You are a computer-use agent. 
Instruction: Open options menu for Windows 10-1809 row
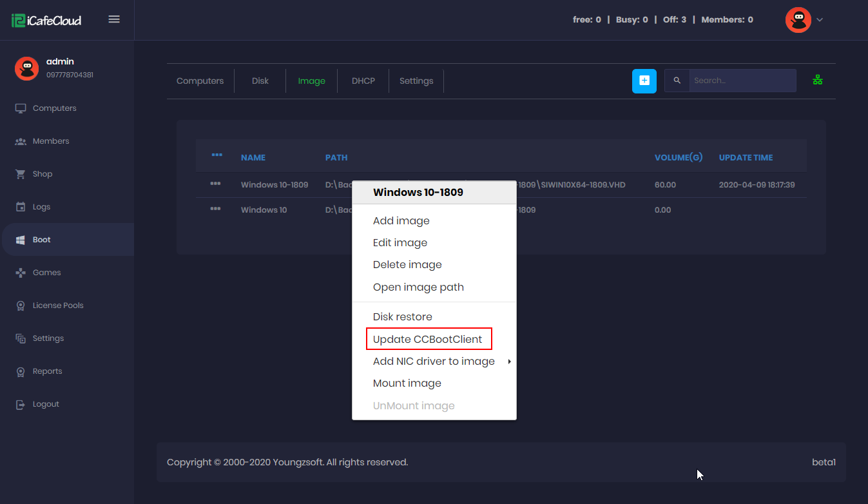(x=217, y=184)
